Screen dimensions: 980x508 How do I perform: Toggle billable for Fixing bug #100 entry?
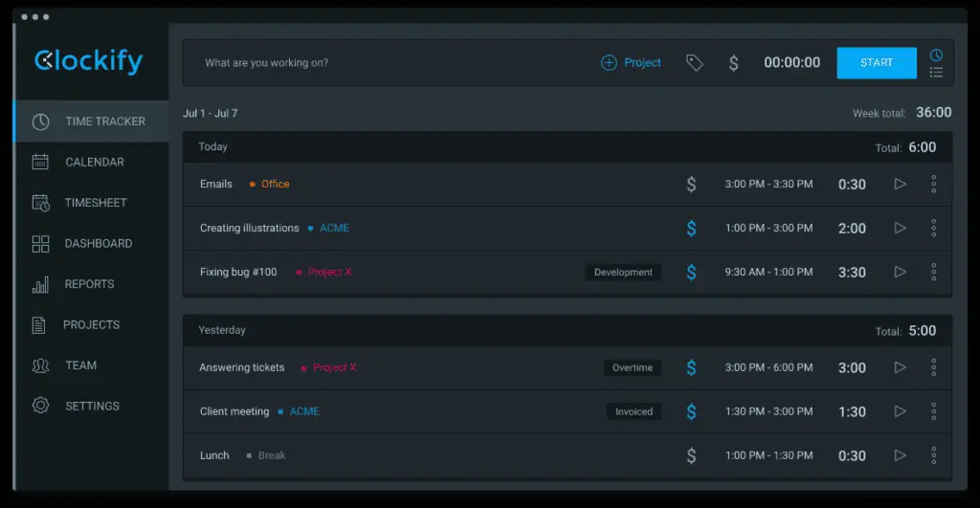pyautogui.click(x=691, y=272)
